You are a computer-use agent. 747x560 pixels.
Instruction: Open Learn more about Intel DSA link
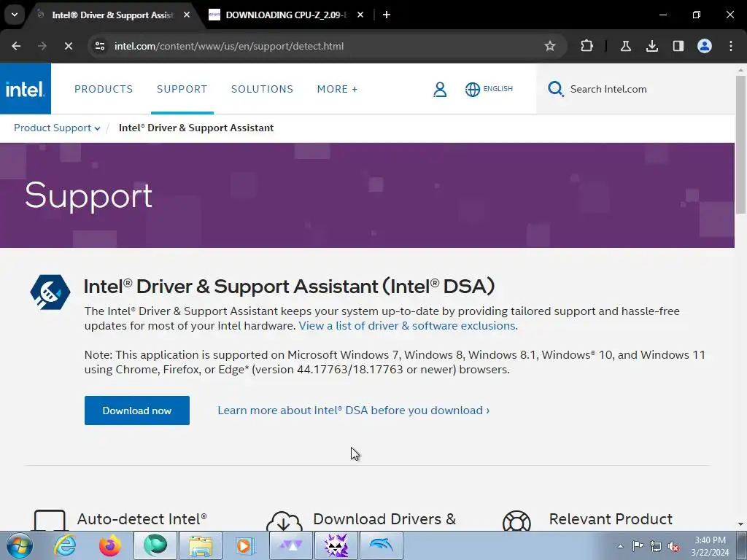click(x=354, y=411)
